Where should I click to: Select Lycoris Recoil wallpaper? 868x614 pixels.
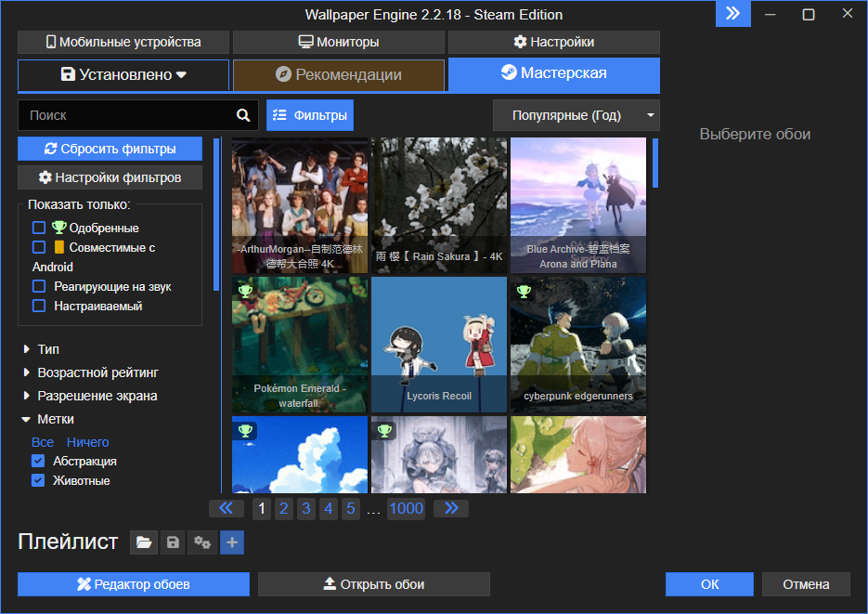[x=439, y=345]
